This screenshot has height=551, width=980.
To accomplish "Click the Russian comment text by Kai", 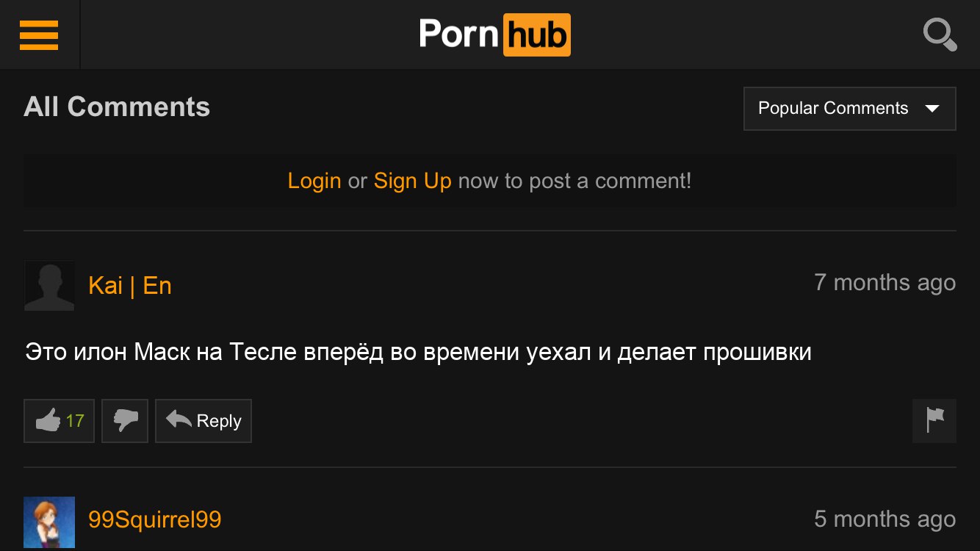I will pos(418,352).
